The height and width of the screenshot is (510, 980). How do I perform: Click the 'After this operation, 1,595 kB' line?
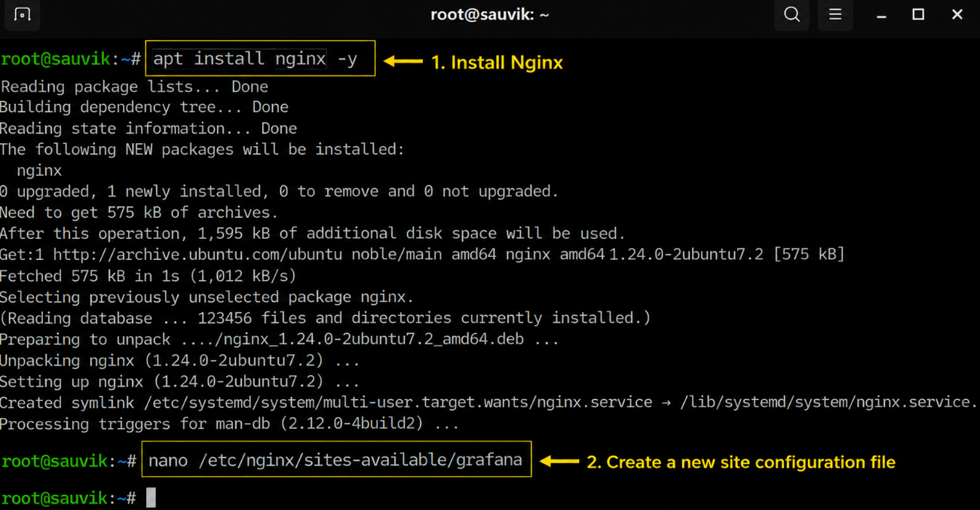click(x=313, y=234)
